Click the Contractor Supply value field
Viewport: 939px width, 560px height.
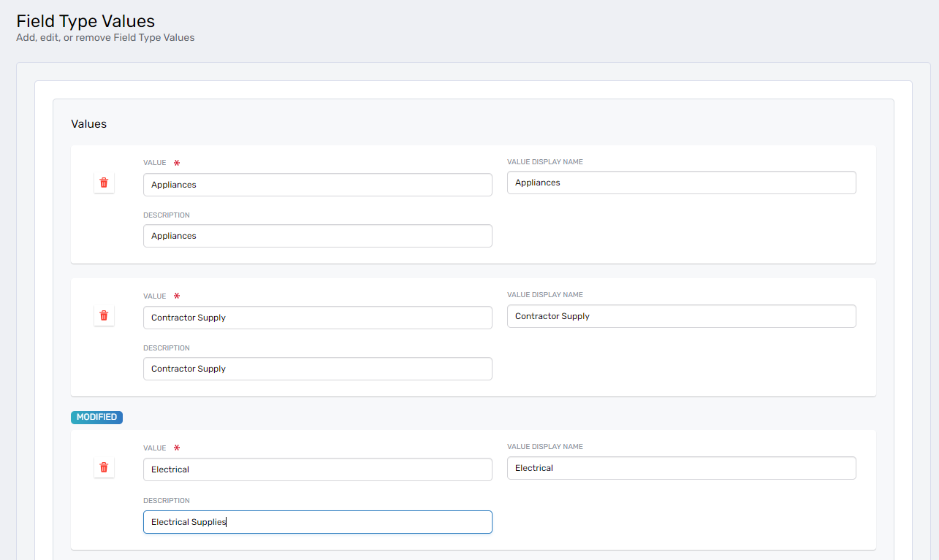point(317,318)
